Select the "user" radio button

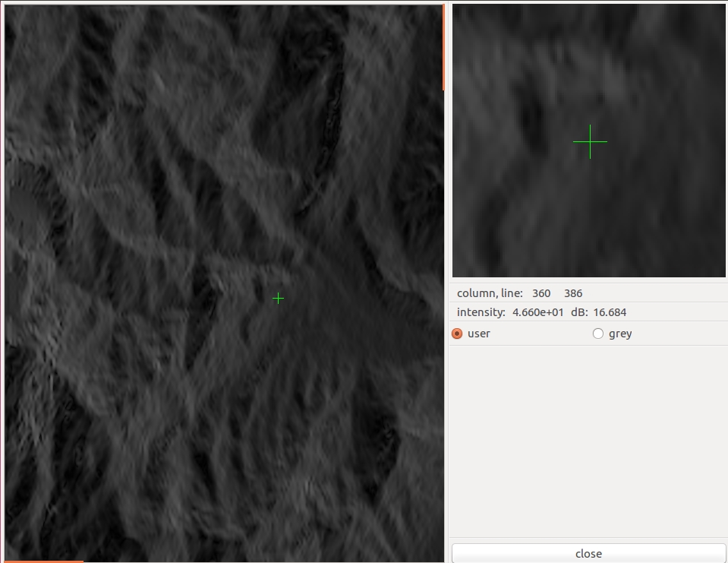pos(457,334)
